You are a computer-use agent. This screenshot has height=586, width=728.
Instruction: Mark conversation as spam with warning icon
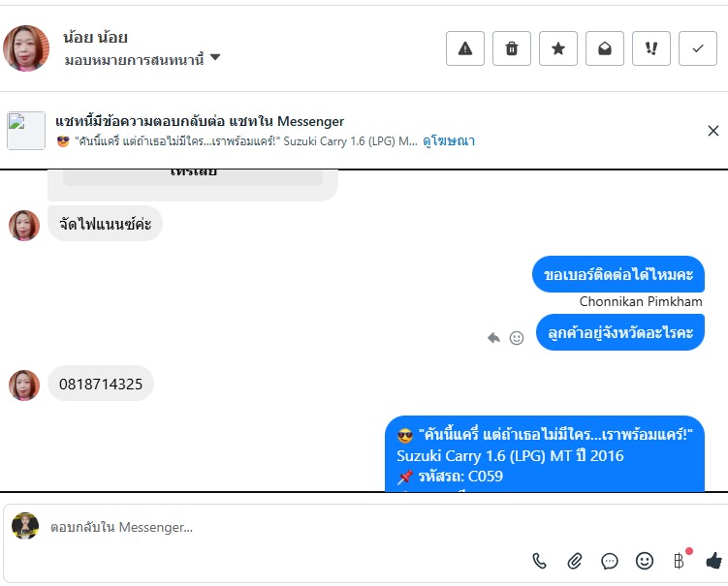click(x=465, y=48)
